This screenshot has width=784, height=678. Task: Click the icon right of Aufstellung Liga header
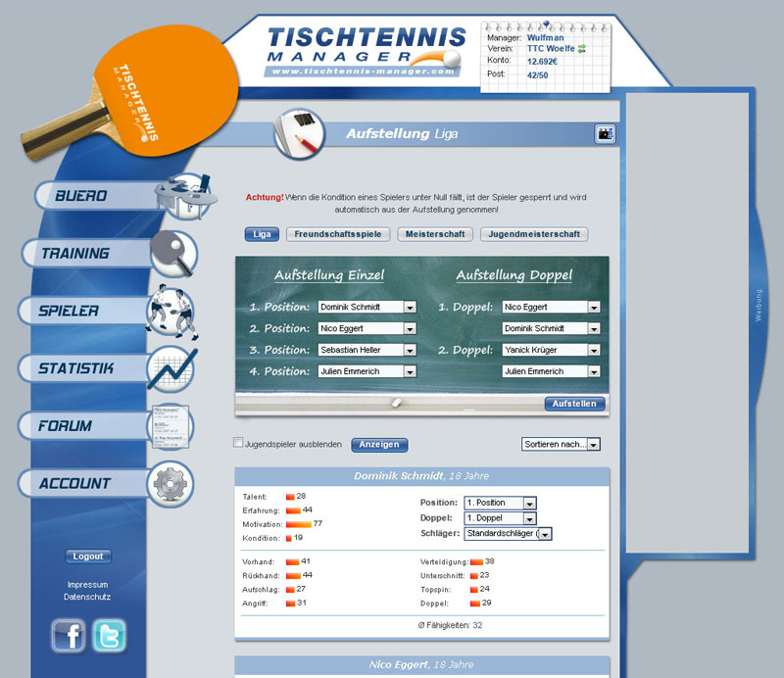click(605, 134)
